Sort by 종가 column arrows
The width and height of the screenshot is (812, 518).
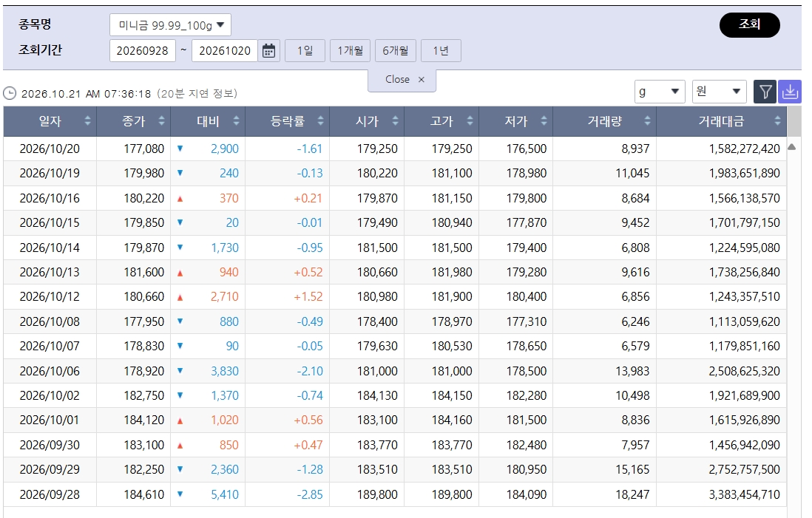161,121
